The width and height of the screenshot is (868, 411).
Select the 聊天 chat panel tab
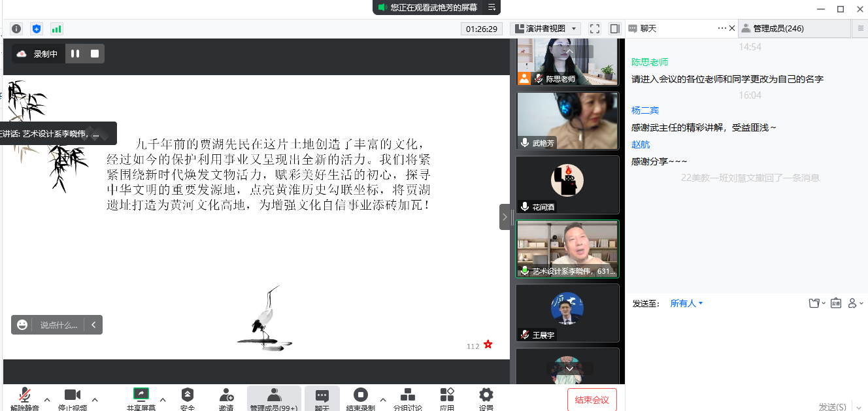(648, 29)
